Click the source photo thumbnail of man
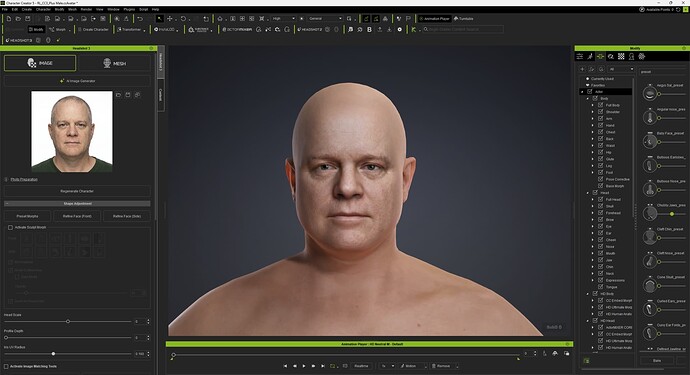Screen dimensions: 690x375 (72, 131)
